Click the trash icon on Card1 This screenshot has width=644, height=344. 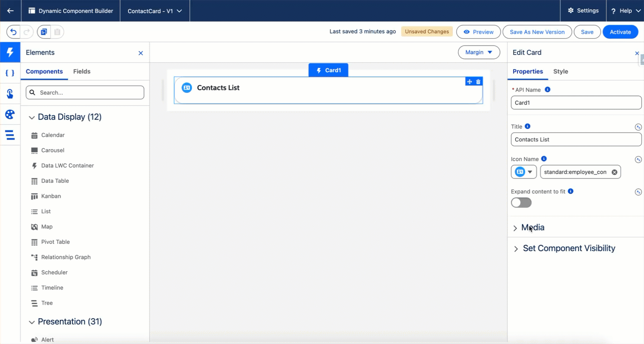click(478, 82)
